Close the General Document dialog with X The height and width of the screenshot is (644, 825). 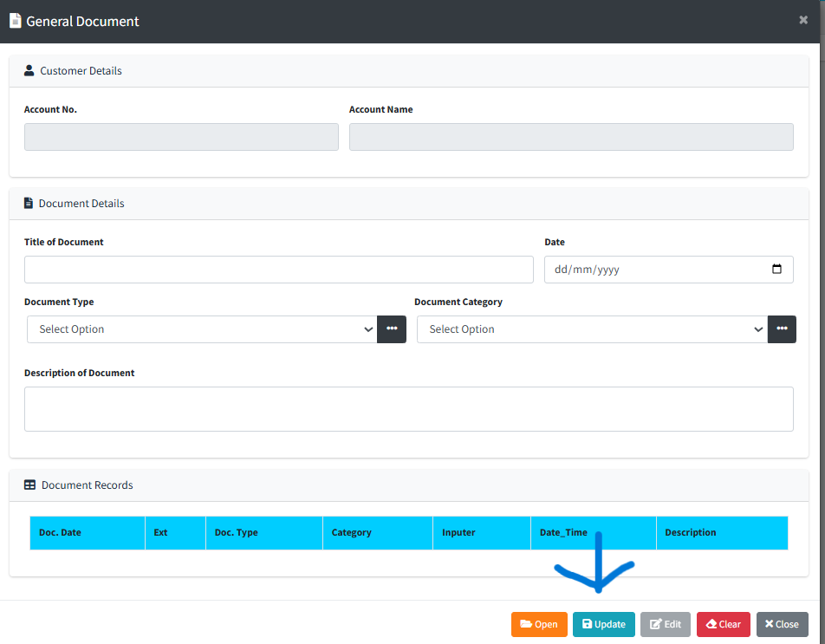[803, 20]
